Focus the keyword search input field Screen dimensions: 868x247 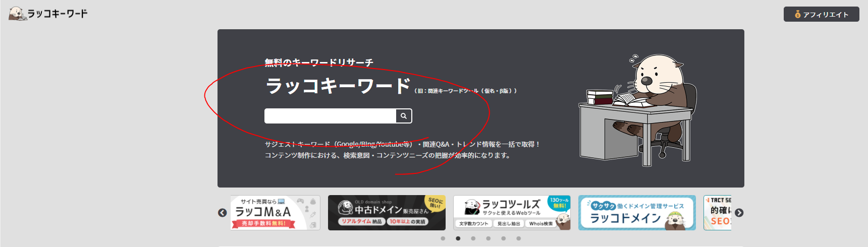click(x=330, y=116)
